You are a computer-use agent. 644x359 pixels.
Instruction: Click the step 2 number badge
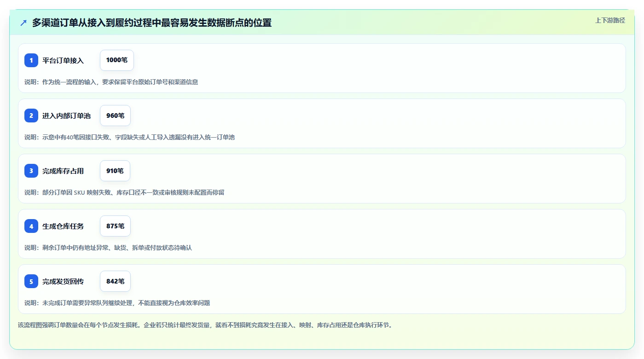(31, 116)
